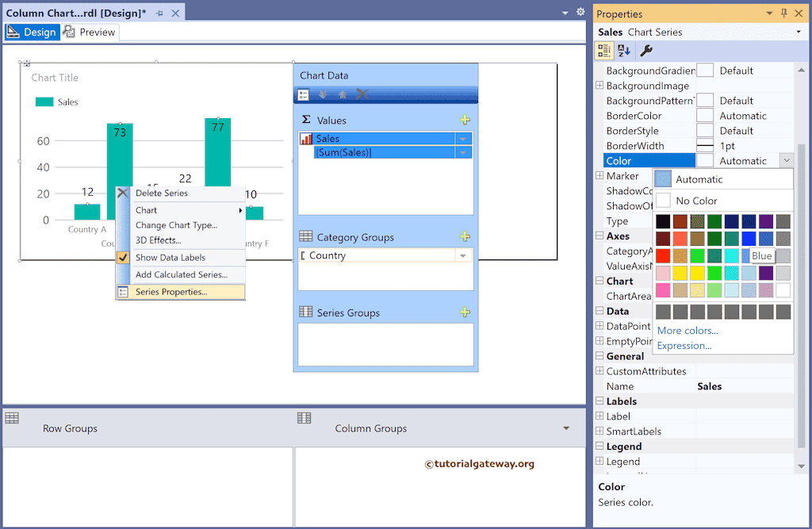Delete the series using the red X icon

point(362,94)
